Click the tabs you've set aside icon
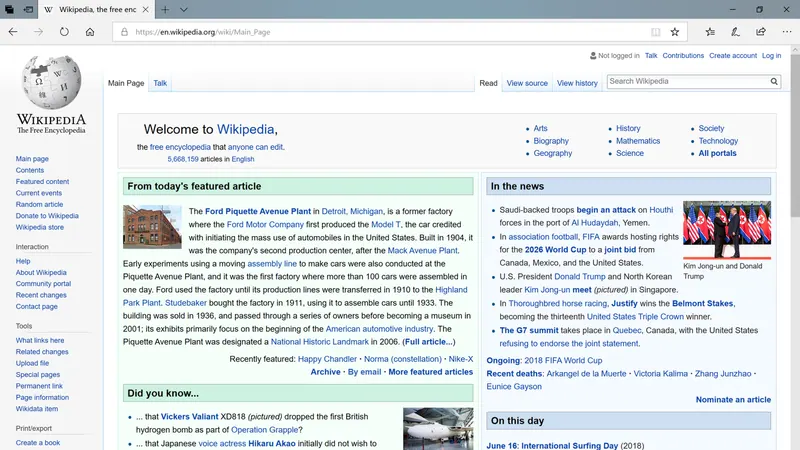 point(9,9)
